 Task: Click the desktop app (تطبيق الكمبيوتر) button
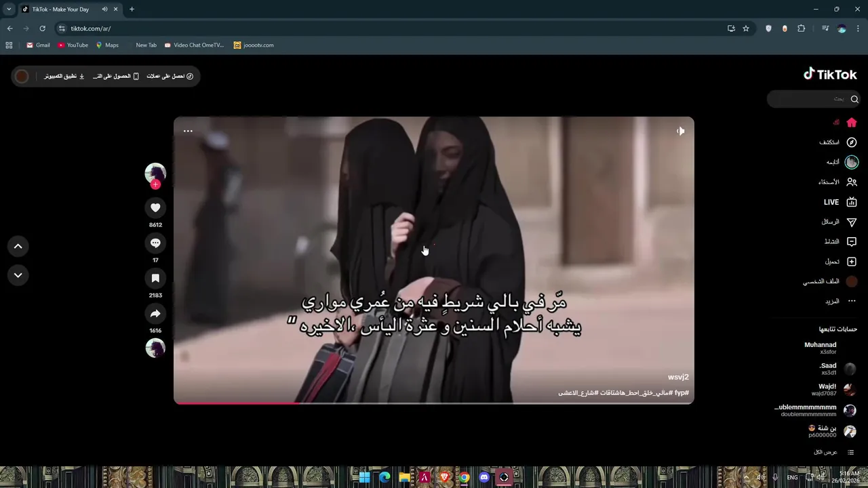(64, 76)
